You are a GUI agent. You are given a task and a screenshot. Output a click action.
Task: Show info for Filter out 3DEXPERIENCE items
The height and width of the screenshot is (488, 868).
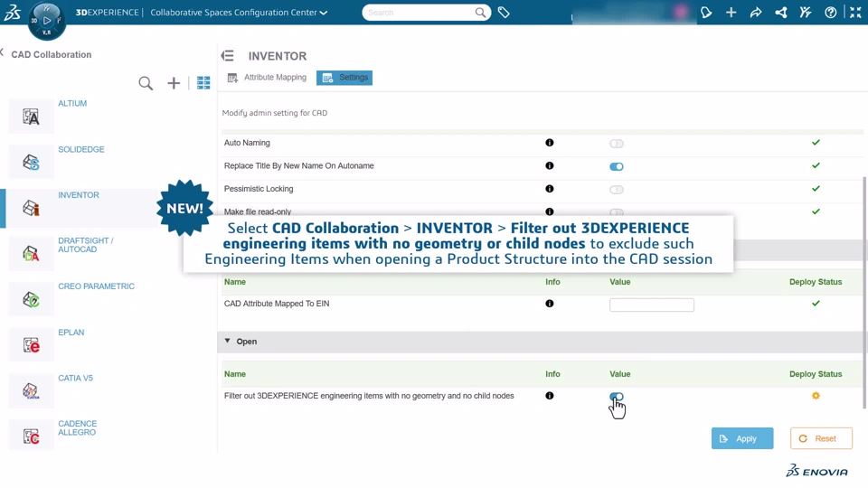[549, 396]
